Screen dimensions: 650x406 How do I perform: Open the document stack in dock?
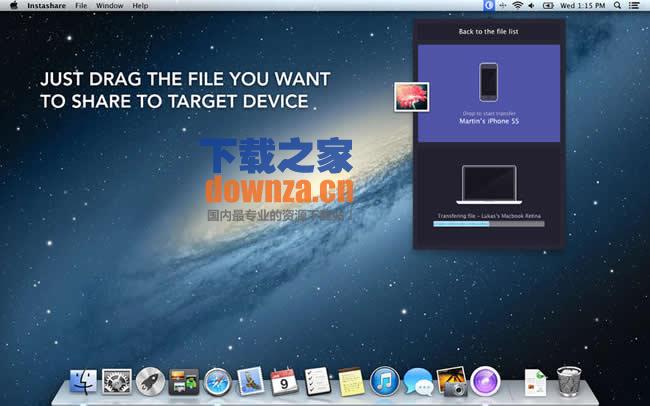[535, 382]
